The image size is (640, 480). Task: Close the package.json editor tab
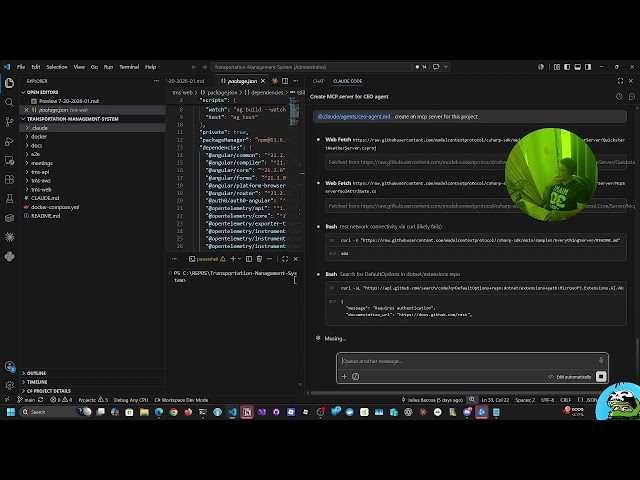click(x=263, y=81)
